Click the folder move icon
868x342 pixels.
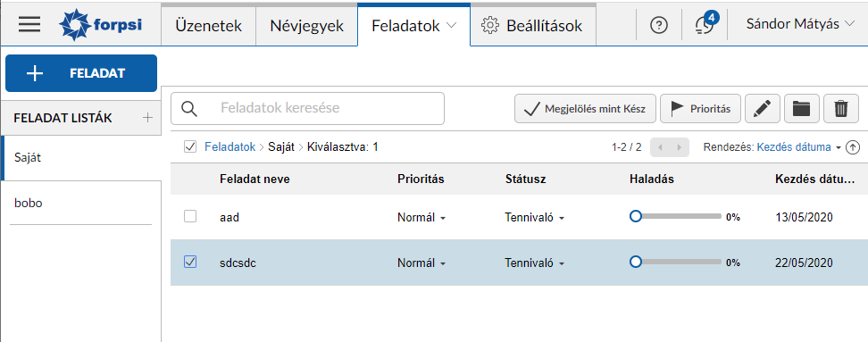(802, 108)
